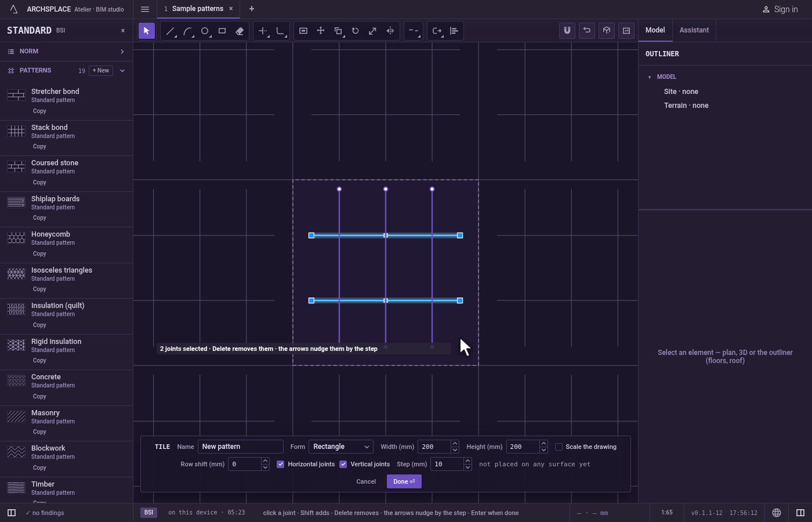This screenshot has width=812, height=522.
Task: Add a new tab with plus
Action: tap(252, 9)
